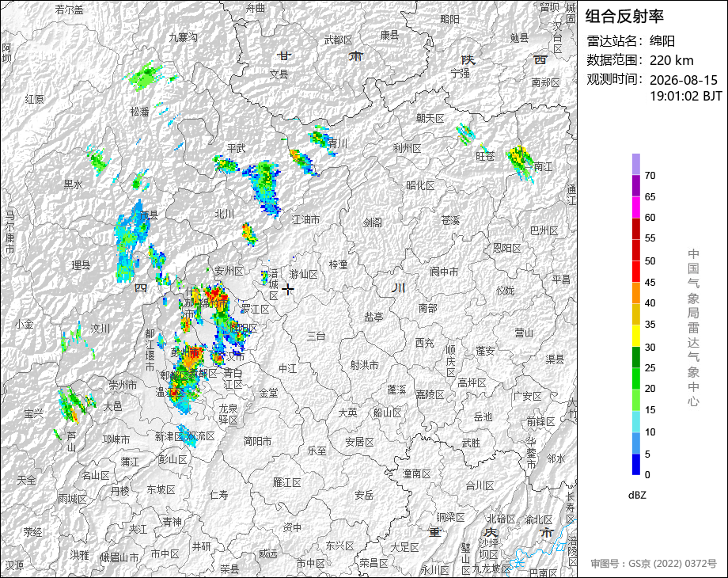Click the blue echo area near 茂县

[x=131, y=241]
